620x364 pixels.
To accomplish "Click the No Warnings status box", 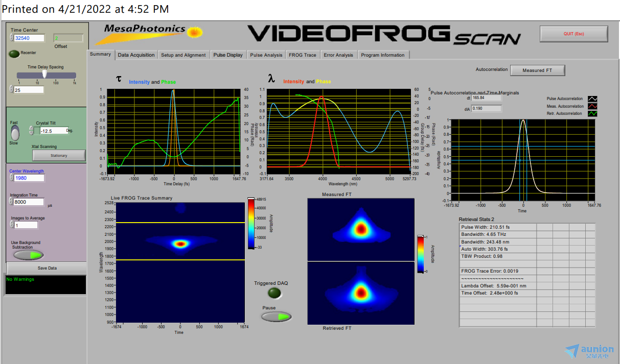I will (46, 285).
